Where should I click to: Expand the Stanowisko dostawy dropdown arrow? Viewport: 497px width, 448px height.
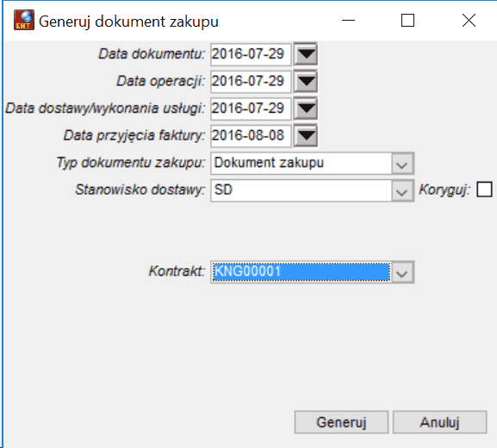coord(402,190)
